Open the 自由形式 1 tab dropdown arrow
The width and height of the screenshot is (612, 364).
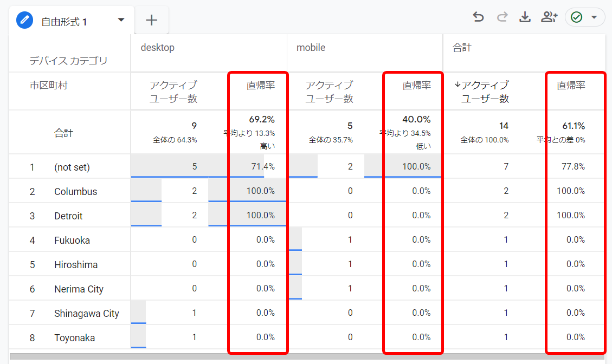(x=121, y=21)
